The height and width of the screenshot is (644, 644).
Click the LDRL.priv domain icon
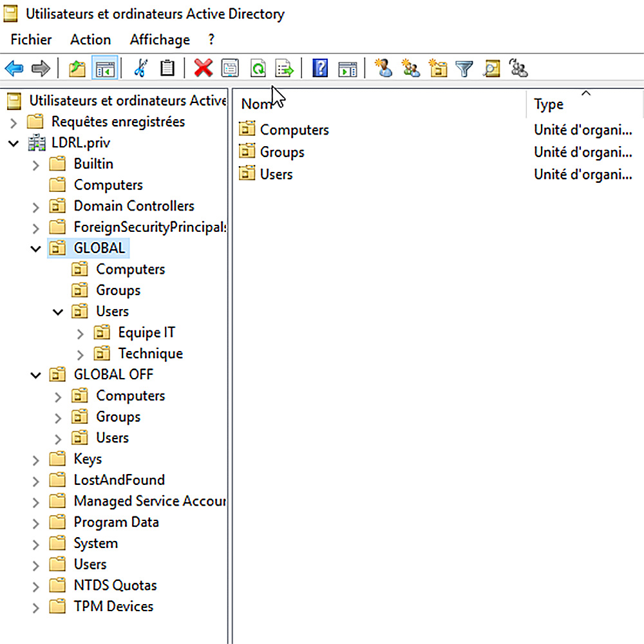(37, 143)
